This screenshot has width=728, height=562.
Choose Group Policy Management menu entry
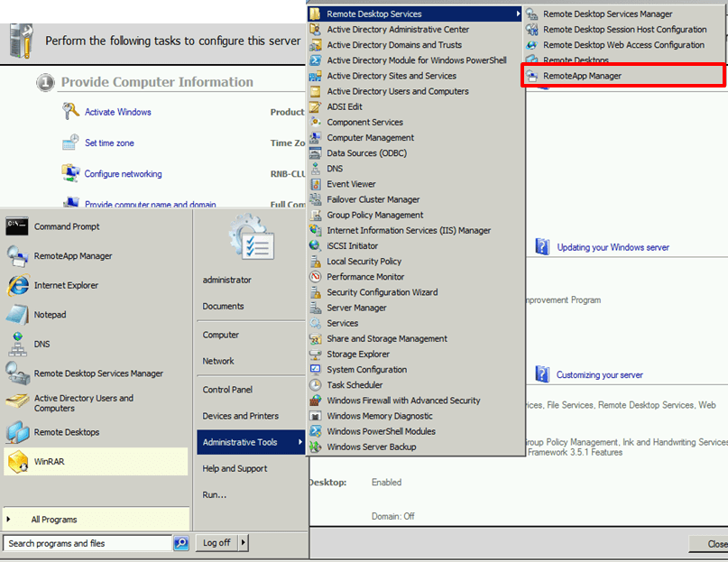point(374,216)
